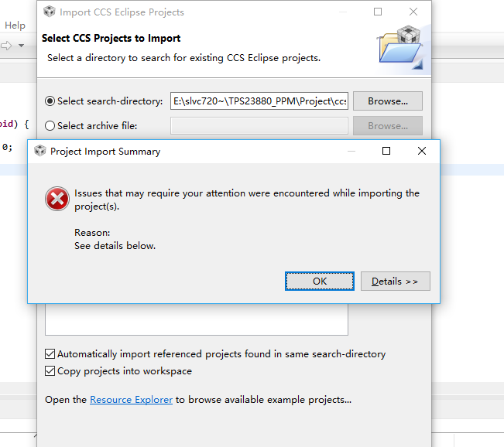Choose the Select search-directory radio option

(x=50, y=101)
